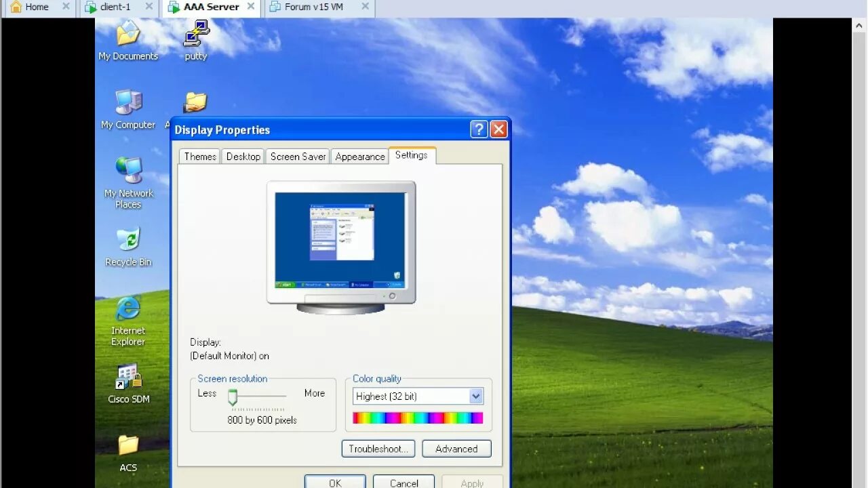Launch the Internet Explorer desktop icon
The image size is (868, 488).
click(128, 321)
